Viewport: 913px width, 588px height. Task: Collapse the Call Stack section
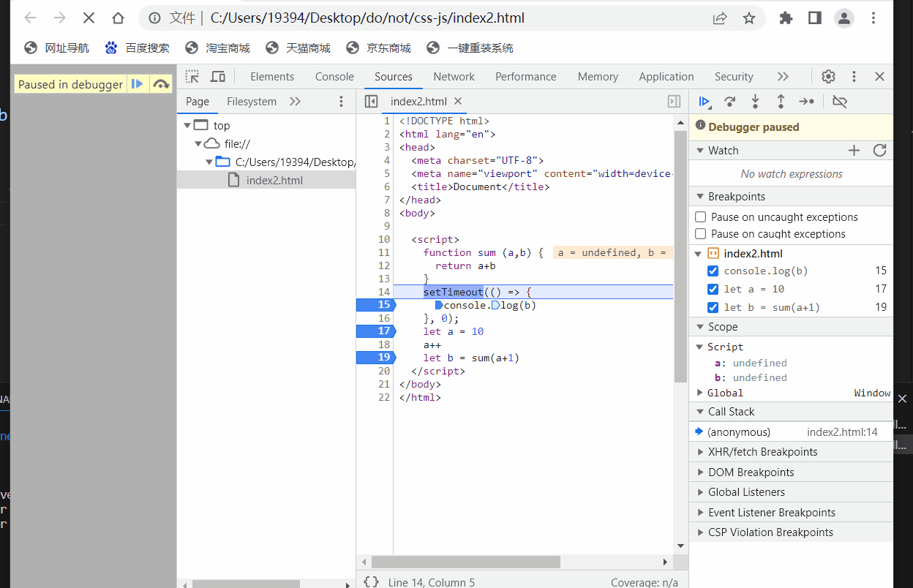[x=731, y=412]
